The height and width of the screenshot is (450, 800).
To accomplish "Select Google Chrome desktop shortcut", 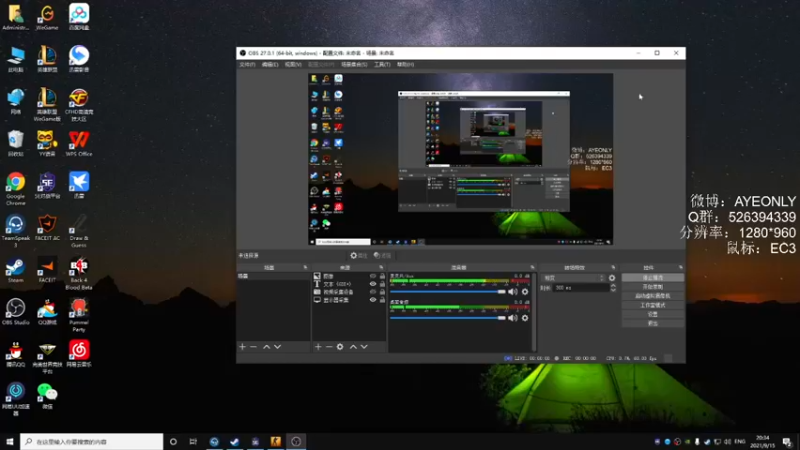I will [15, 189].
